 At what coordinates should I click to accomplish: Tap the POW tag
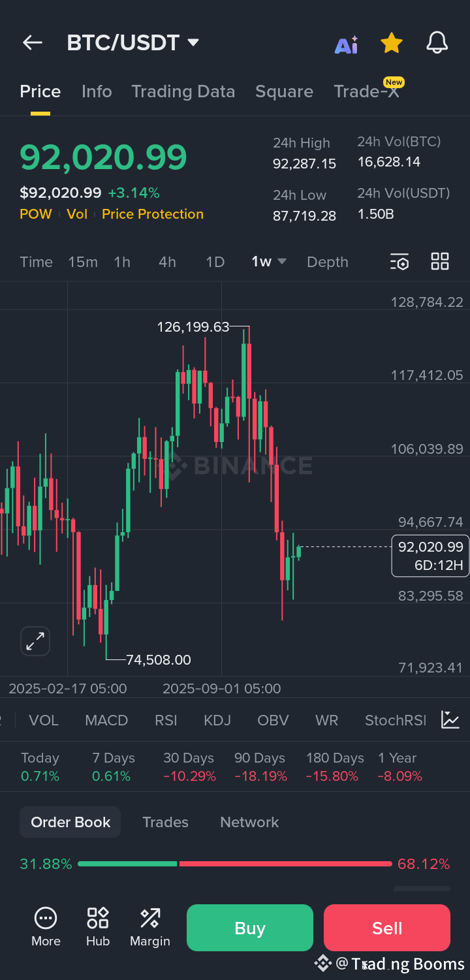pos(36,214)
